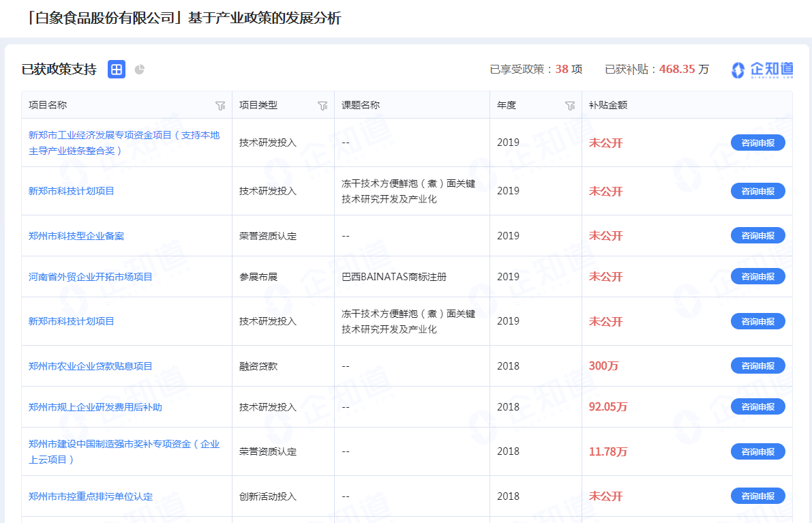Click 荣誉资质认定 in the 郑州市科技型企业备案 row

coord(268,236)
